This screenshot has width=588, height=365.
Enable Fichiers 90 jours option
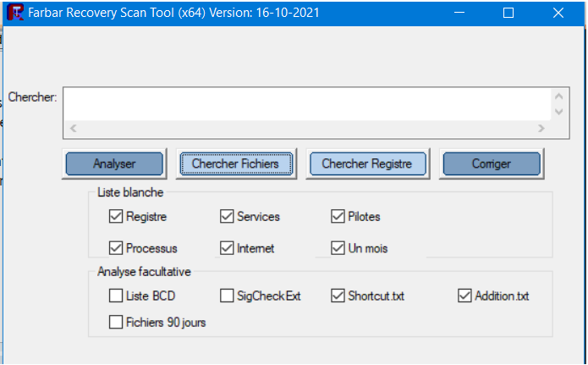pos(116,322)
